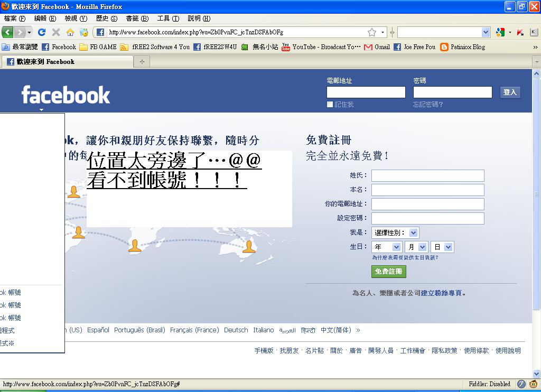Open the Gmail bookmark
This screenshot has height=392, width=541.
pos(377,47)
